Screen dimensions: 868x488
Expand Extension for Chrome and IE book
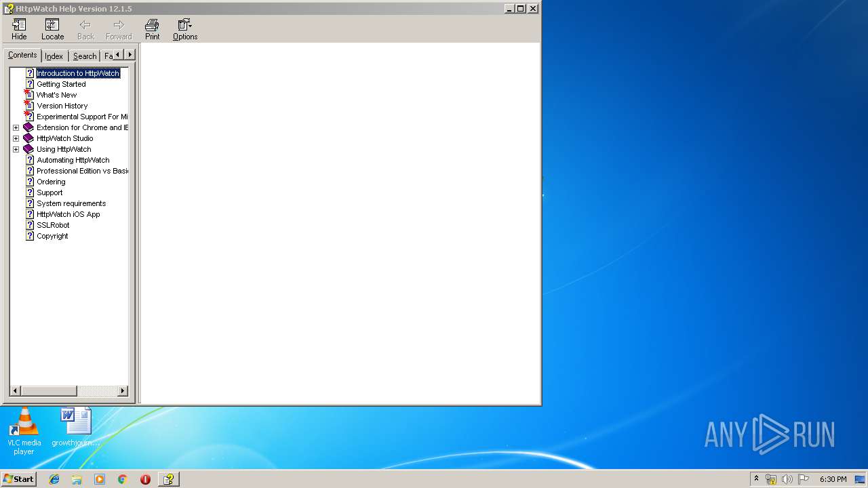16,127
